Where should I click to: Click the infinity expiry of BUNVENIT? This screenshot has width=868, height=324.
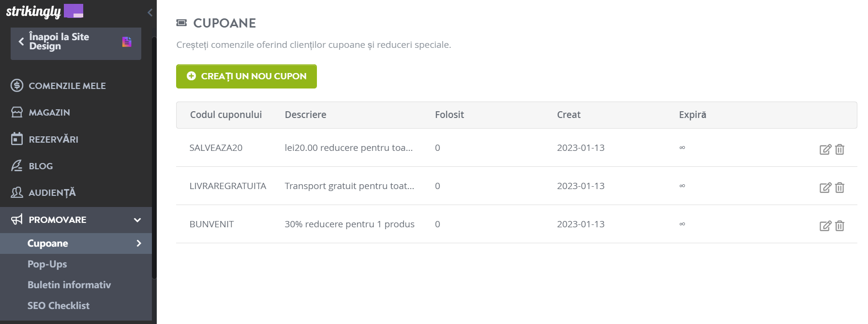(682, 224)
